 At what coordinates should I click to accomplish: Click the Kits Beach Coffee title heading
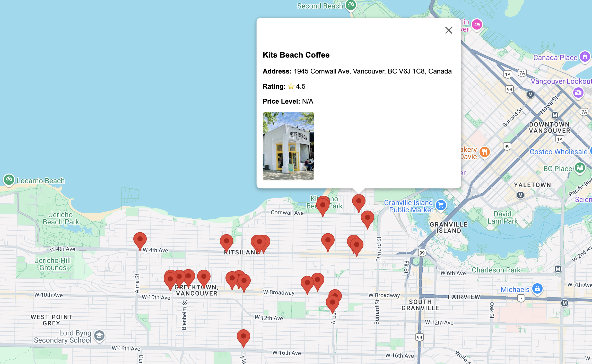point(296,55)
